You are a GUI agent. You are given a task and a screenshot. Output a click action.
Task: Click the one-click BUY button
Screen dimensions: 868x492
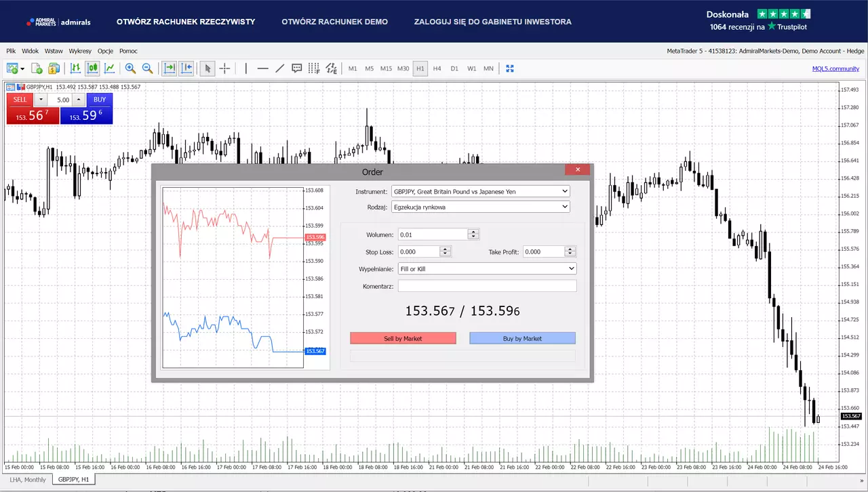pos(100,100)
